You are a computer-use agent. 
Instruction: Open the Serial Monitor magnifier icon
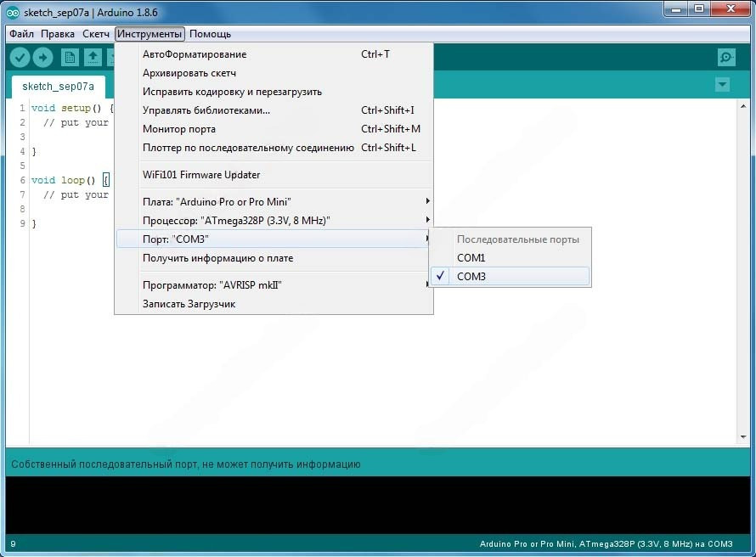tap(726, 57)
